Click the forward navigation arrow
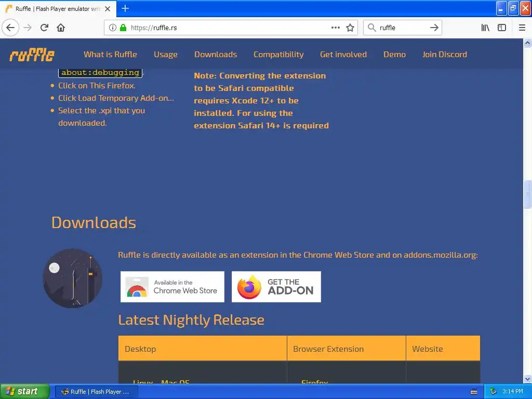This screenshot has height=399, width=532. click(28, 28)
